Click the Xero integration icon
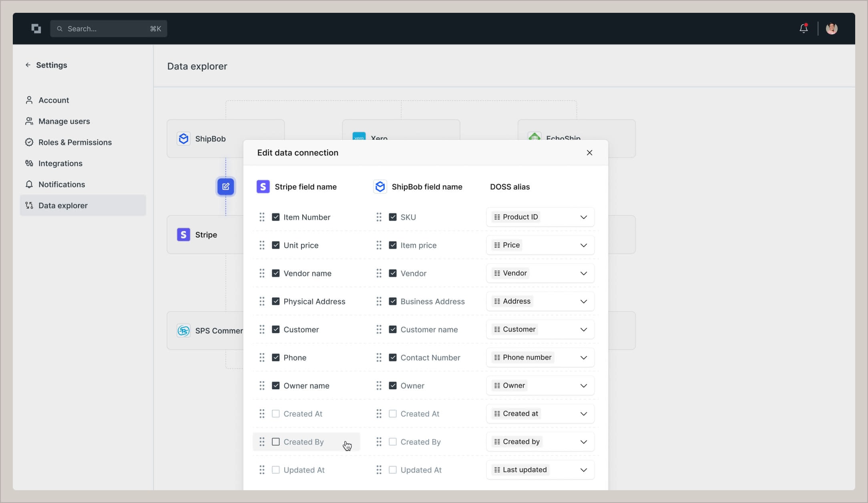This screenshot has width=868, height=503. coord(359,137)
